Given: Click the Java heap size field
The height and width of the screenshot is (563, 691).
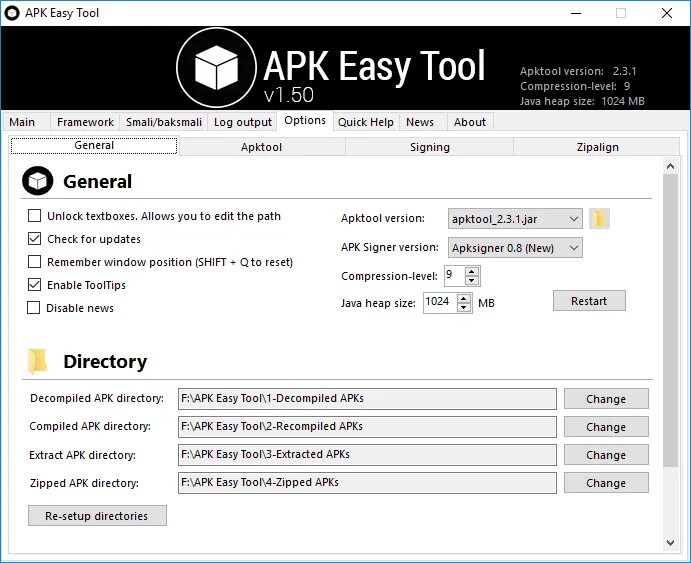Looking at the screenshot, I should [440, 303].
